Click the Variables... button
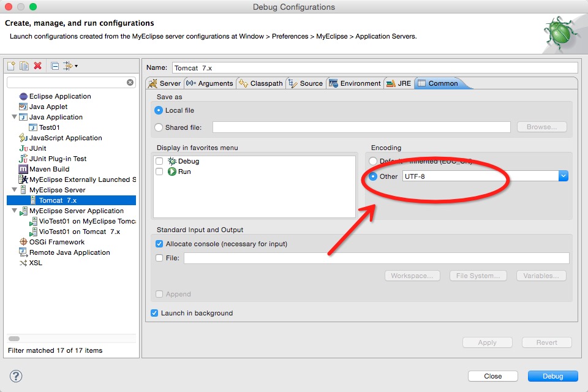Screen dimensions: 588x392 click(x=541, y=276)
